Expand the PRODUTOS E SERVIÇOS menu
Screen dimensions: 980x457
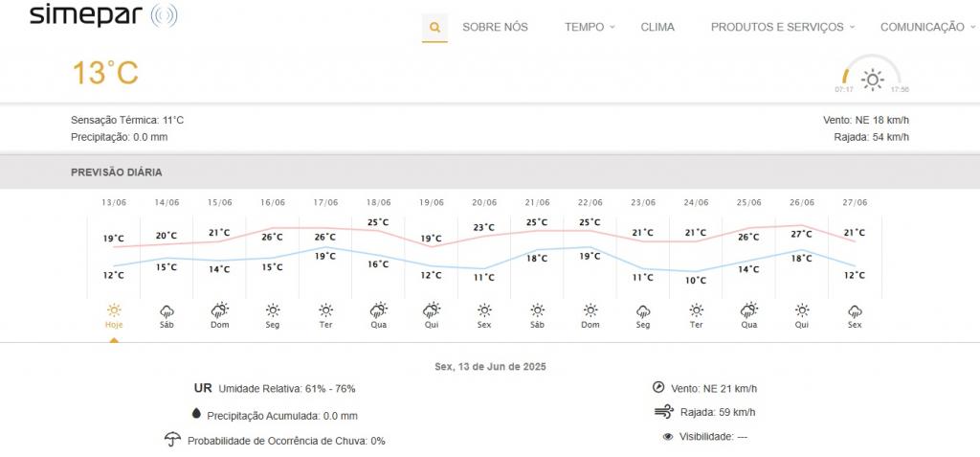click(x=782, y=28)
